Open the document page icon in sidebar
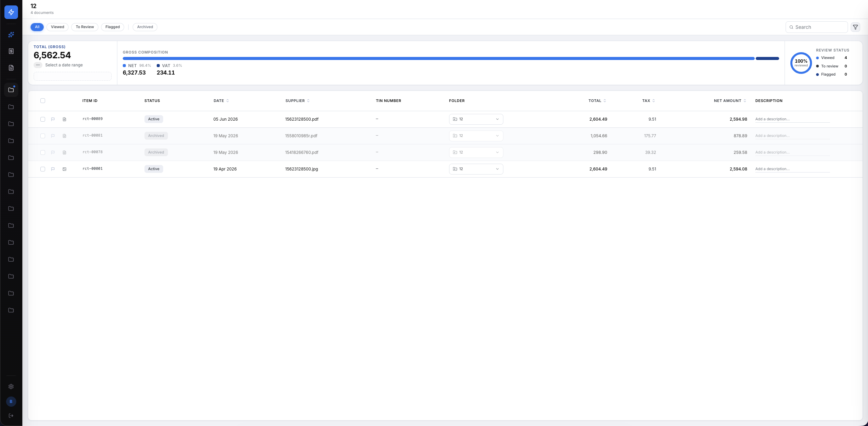This screenshot has height=426, width=868. point(11,68)
